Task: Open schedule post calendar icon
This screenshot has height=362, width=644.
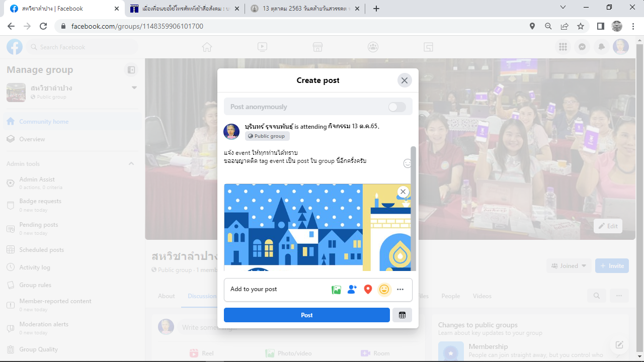Action: [402, 315]
